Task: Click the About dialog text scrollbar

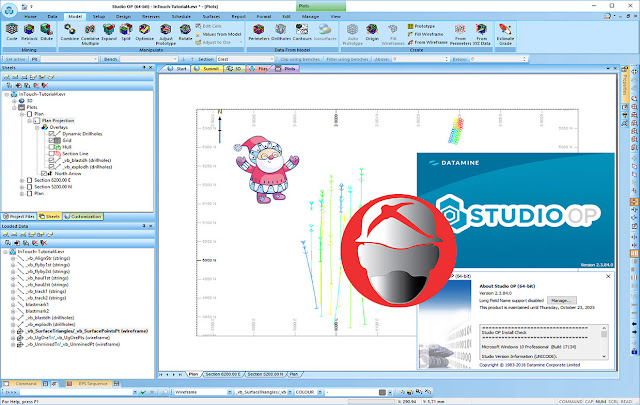Action: coord(604,342)
